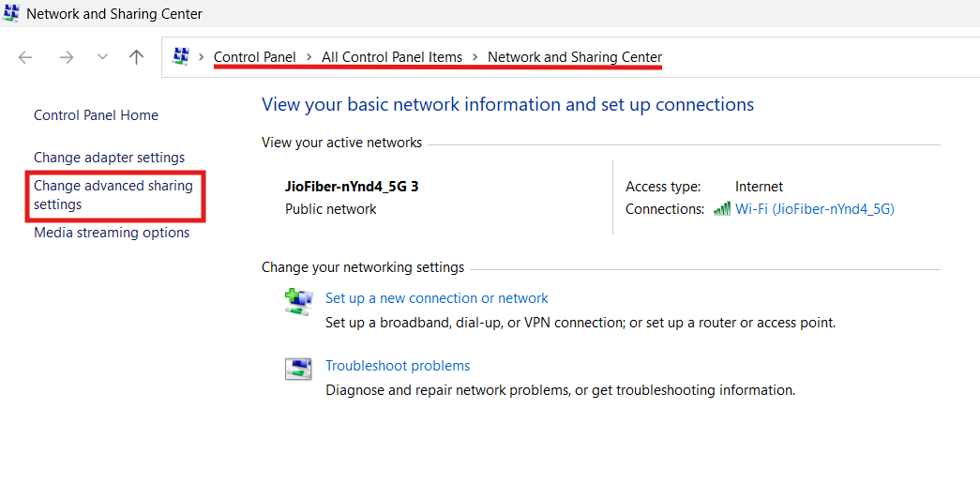The height and width of the screenshot is (484, 980).
Task: Click the Wi-Fi signal strength icon
Action: click(722, 209)
